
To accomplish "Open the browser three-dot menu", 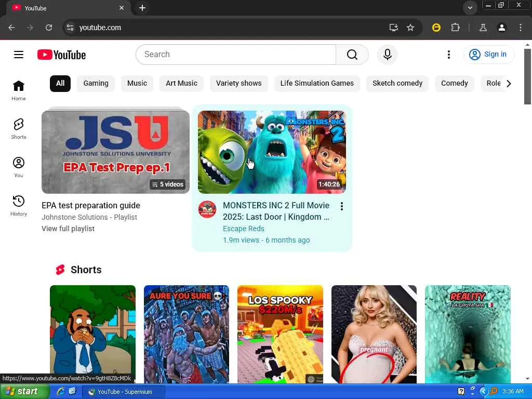I will [x=521, y=28].
